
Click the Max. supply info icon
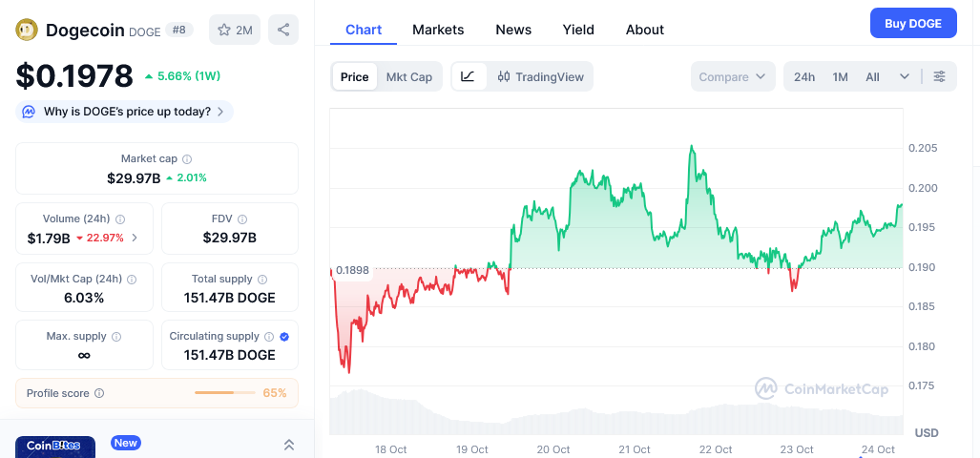tap(117, 337)
